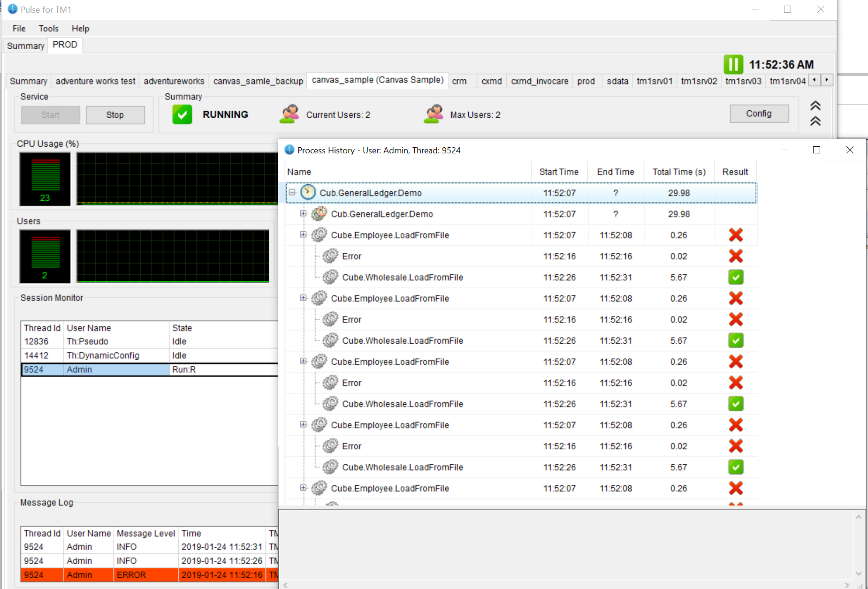Collapse the Summary panel with the double chevrons

pos(815,106)
